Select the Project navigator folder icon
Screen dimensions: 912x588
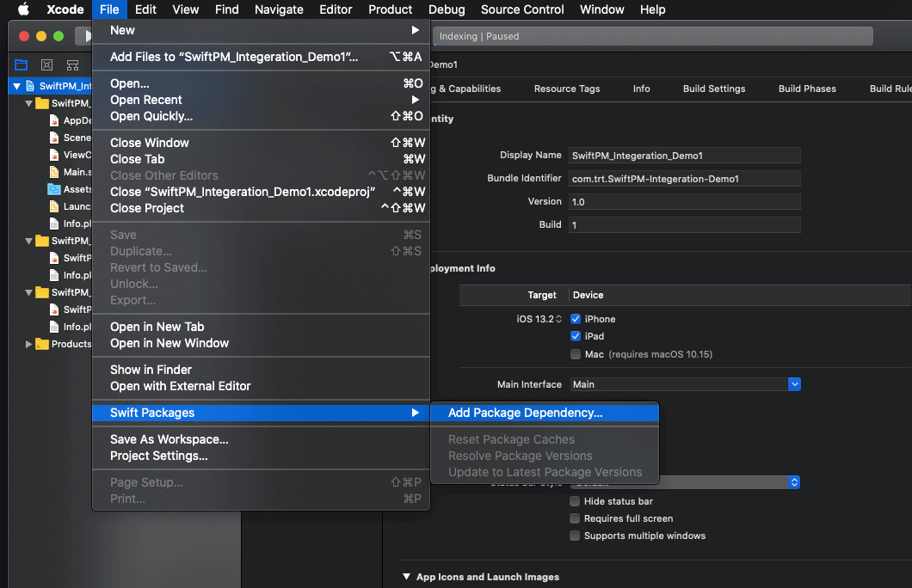click(21, 64)
